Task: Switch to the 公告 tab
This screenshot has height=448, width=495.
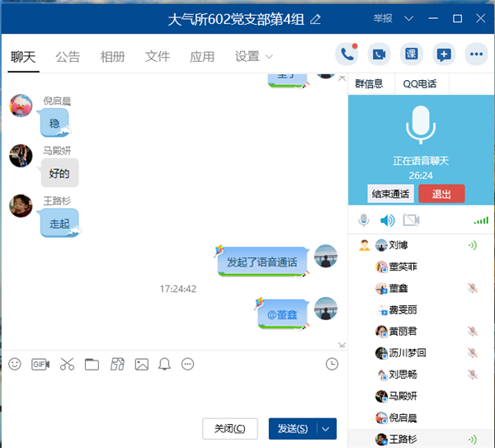Action: [x=68, y=57]
